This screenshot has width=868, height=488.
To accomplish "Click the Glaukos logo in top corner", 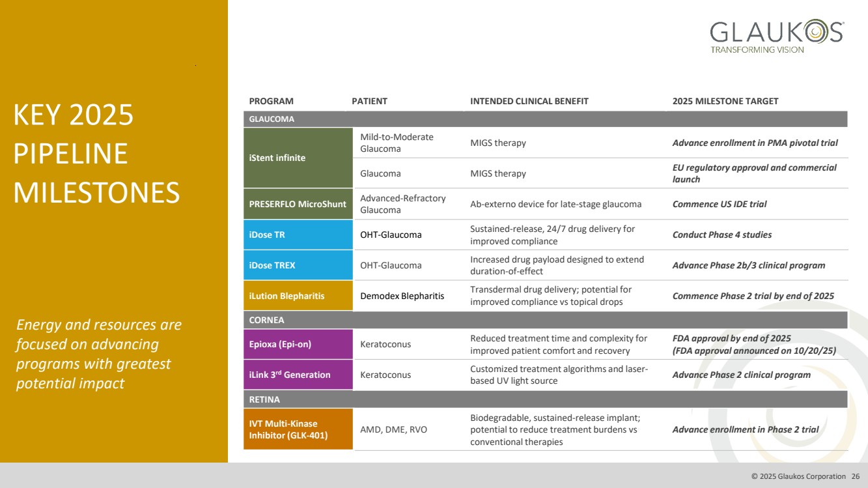I will pyautogui.click(x=776, y=36).
